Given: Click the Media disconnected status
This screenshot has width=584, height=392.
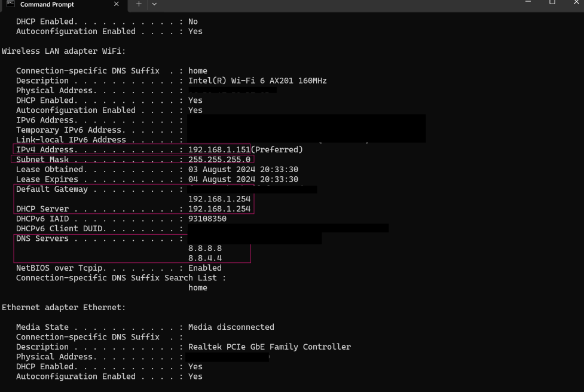Looking at the screenshot, I should coord(231,327).
